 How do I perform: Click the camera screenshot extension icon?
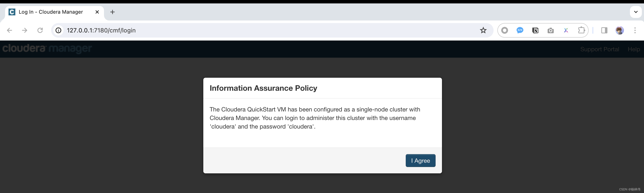click(550, 30)
